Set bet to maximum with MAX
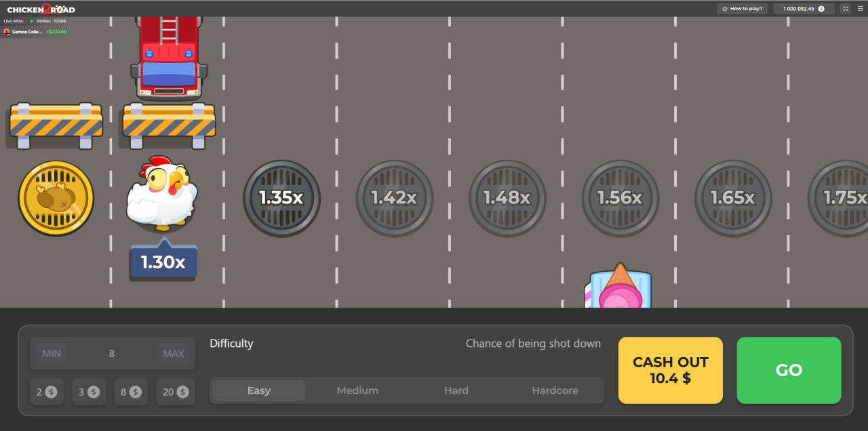The width and height of the screenshot is (868, 431). point(174,353)
